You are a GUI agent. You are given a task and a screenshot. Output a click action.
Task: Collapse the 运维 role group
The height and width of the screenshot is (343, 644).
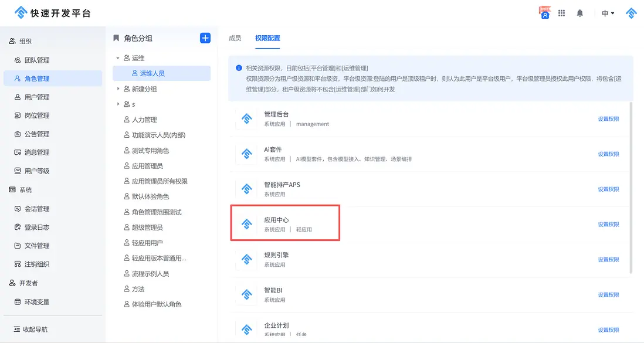pyautogui.click(x=117, y=57)
